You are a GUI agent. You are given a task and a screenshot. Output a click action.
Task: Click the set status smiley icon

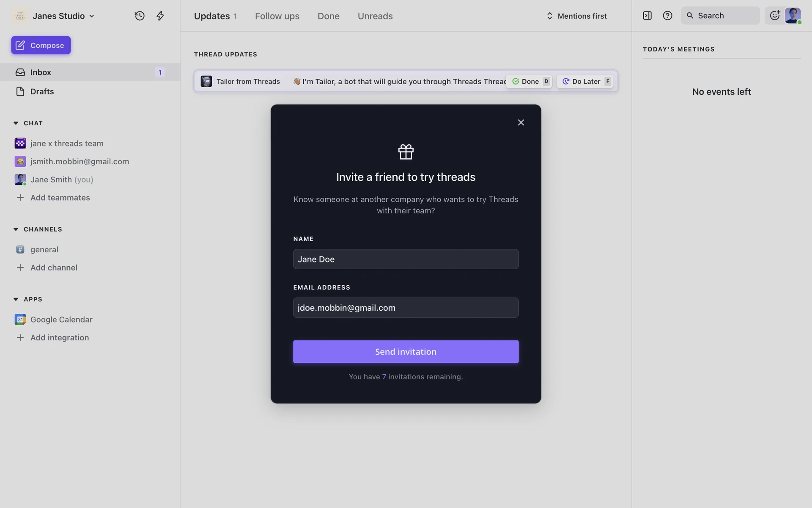pos(774,16)
